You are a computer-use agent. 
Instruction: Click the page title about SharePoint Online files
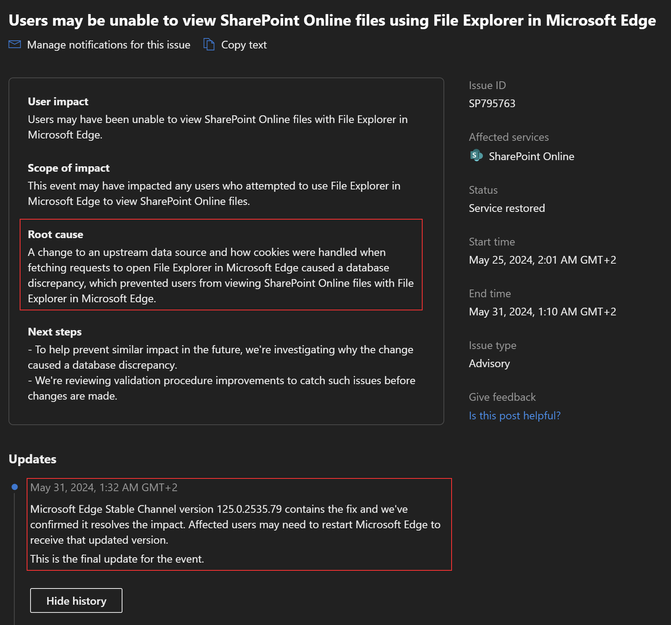332,21
